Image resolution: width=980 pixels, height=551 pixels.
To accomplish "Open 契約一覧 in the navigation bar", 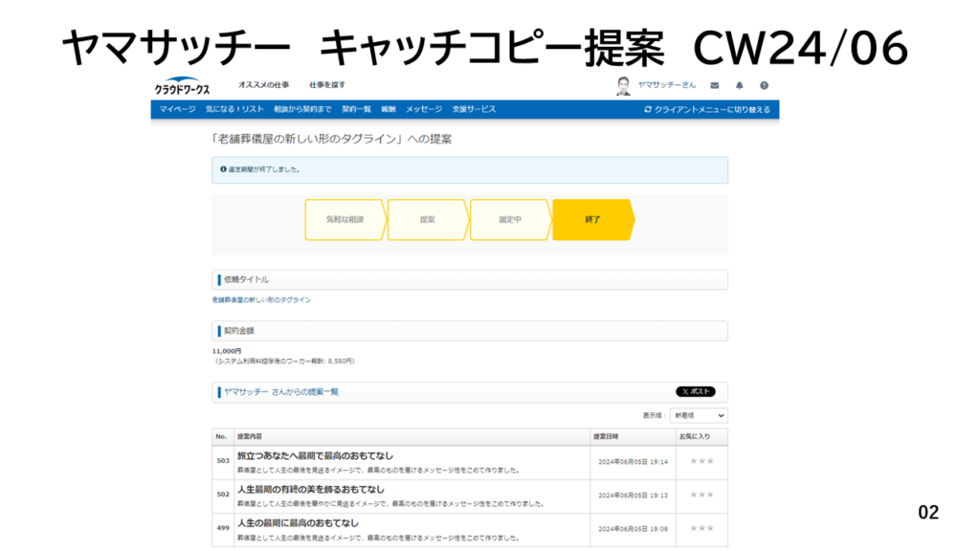I will [x=356, y=109].
